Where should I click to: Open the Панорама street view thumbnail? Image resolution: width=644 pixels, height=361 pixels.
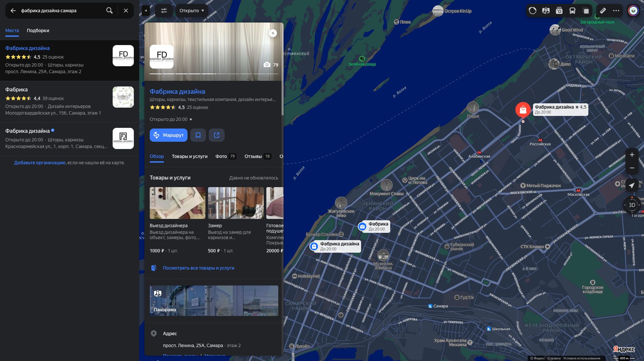pyautogui.click(x=214, y=301)
